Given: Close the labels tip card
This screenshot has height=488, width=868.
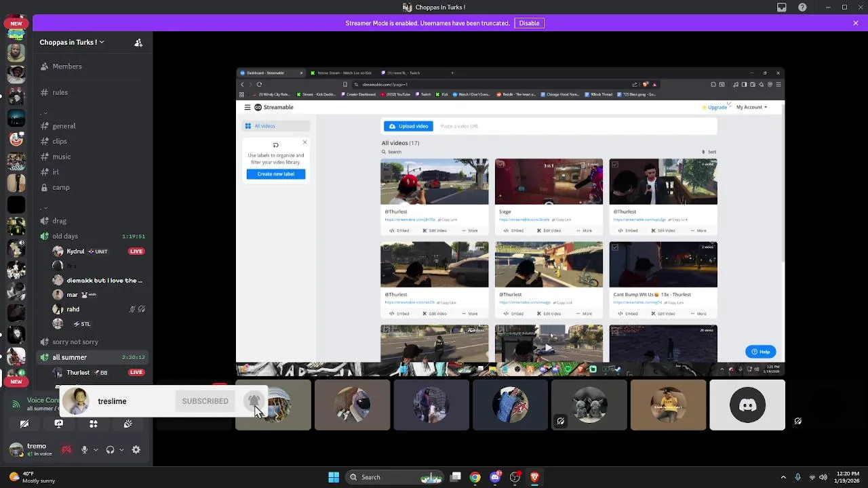Looking at the screenshot, I should tap(304, 142).
